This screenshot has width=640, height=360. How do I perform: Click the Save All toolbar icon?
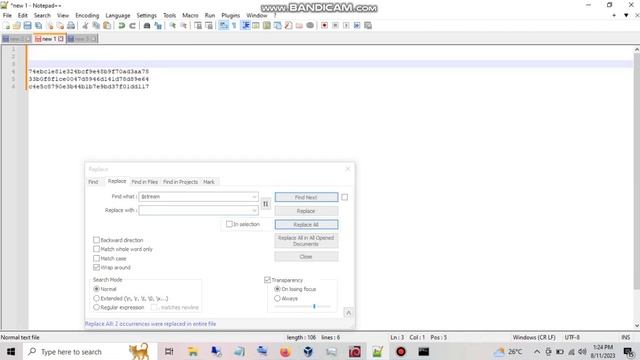coord(38,26)
